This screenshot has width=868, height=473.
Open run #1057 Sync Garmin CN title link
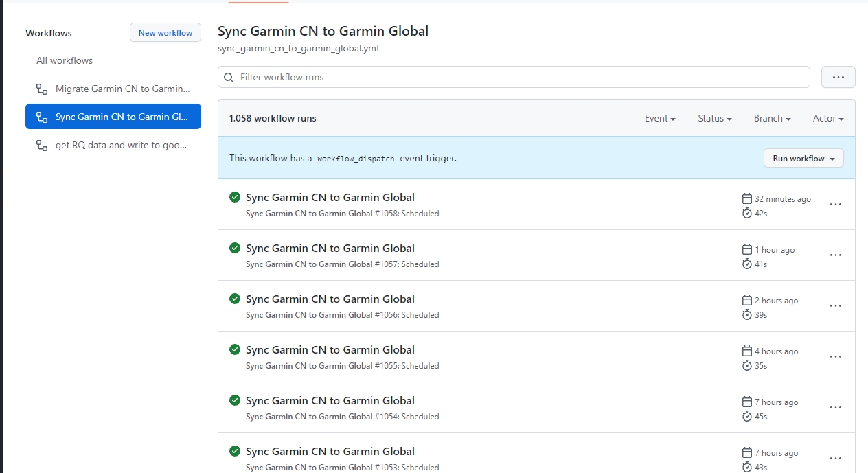pos(330,248)
